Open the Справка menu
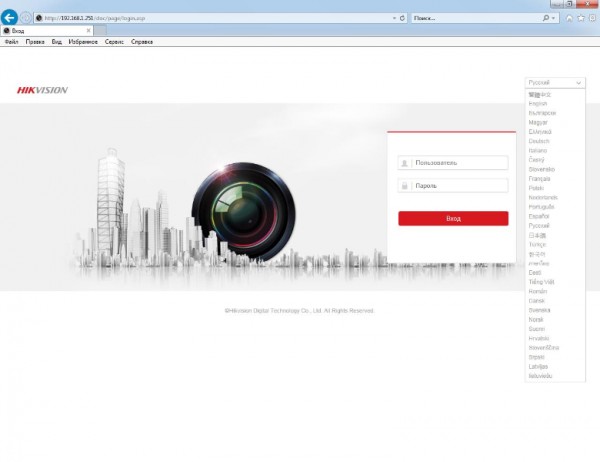The width and height of the screenshot is (600, 462). (x=142, y=42)
